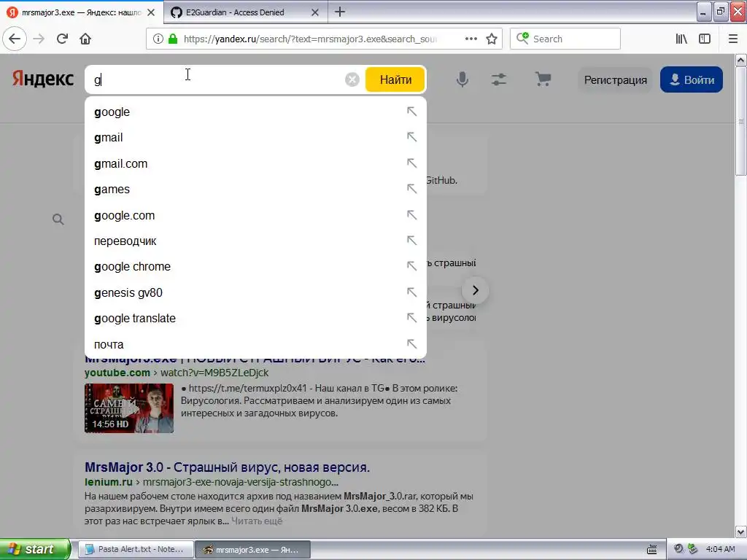747x560 pixels.
Task: Open page actions three-dot menu
Action: pyautogui.click(x=471, y=39)
